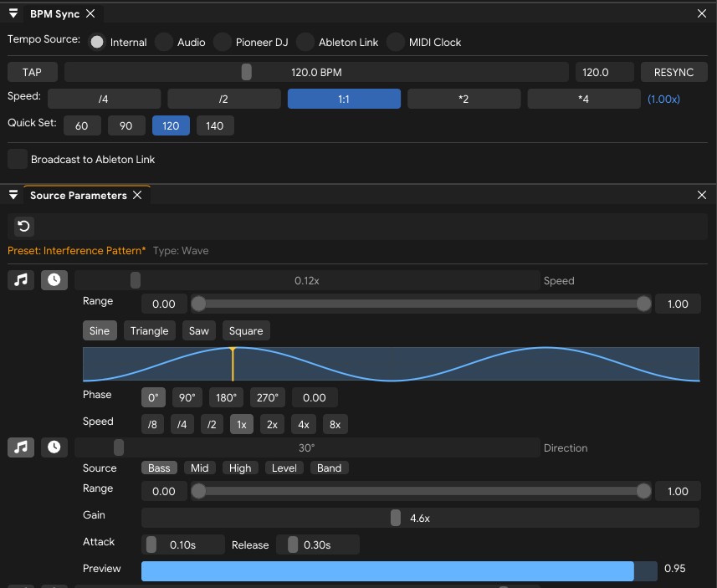Image resolution: width=717 pixels, height=588 pixels.
Task: Select Mid audio source
Action: (x=200, y=468)
